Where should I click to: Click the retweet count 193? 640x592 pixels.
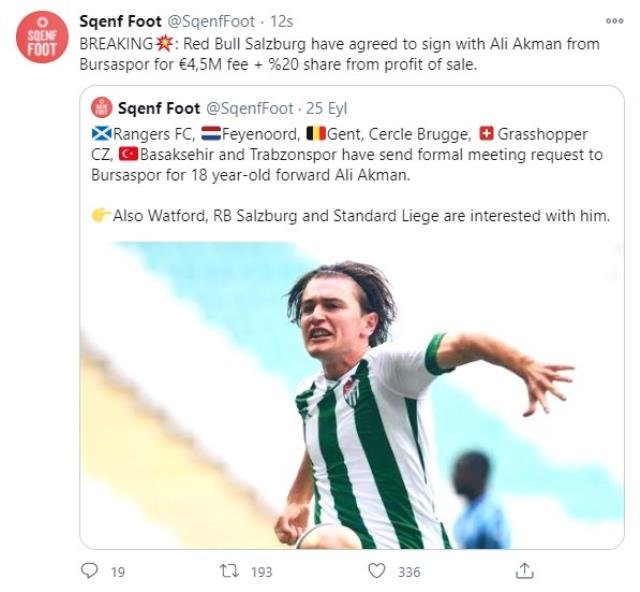[262, 571]
